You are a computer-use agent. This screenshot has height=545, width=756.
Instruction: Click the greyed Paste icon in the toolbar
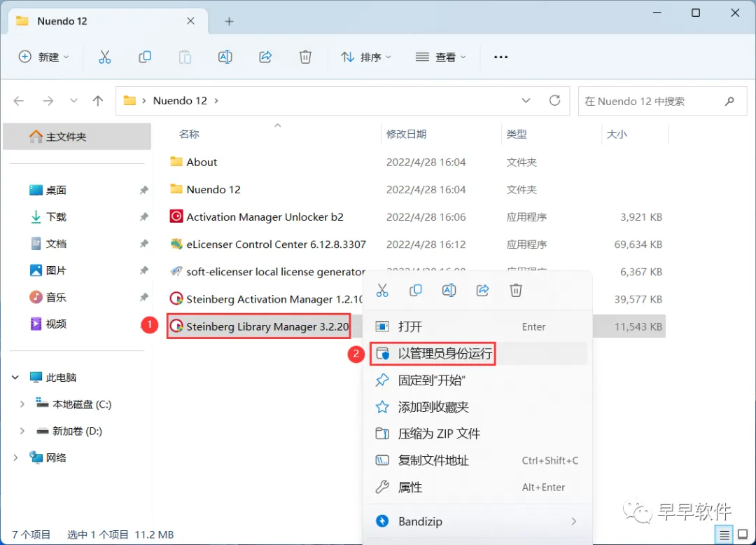185,57
